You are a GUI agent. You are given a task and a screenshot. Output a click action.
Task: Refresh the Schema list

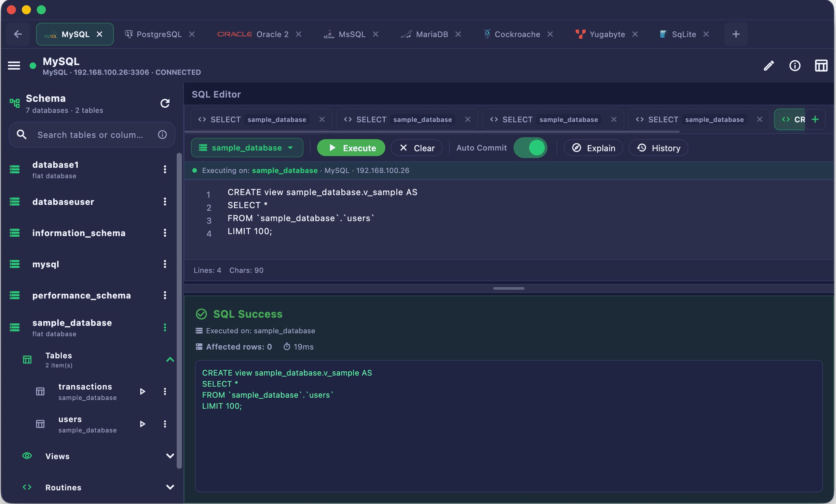click(x=165, y=103)
